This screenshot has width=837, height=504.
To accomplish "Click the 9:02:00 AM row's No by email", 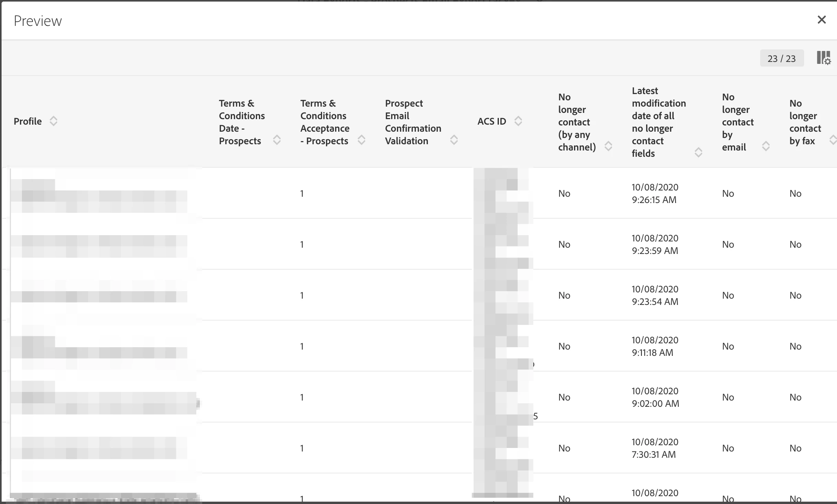I will (728, 397).
